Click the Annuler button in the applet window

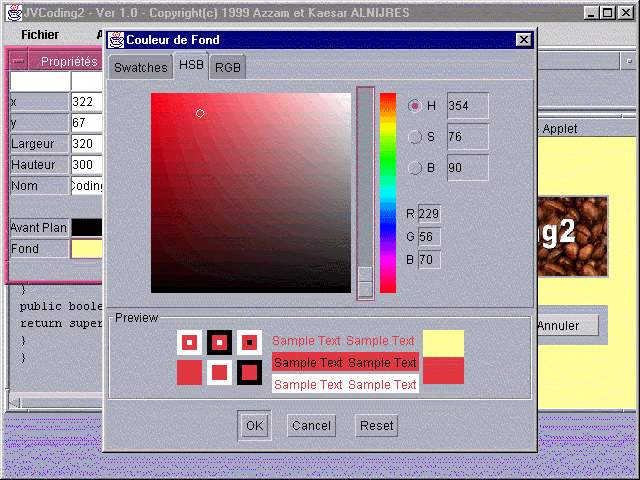pyautogui.click(x=567, y=326)
